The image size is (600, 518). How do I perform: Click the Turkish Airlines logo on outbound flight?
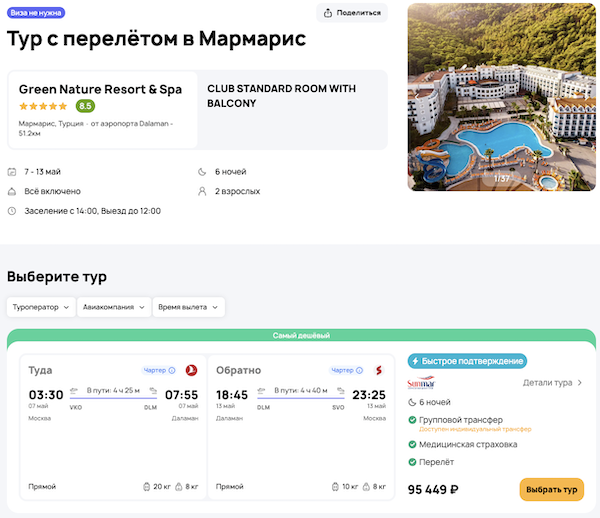pyautogui.click(x=192, y=370)
